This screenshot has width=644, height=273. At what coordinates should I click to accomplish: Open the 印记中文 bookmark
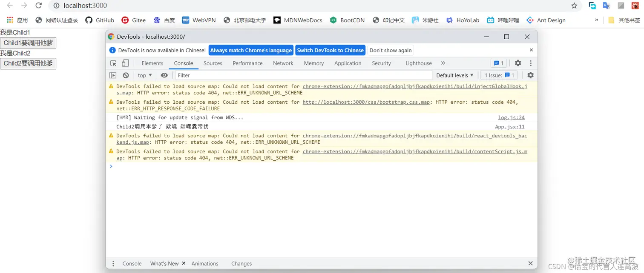(x=388, y=20)
